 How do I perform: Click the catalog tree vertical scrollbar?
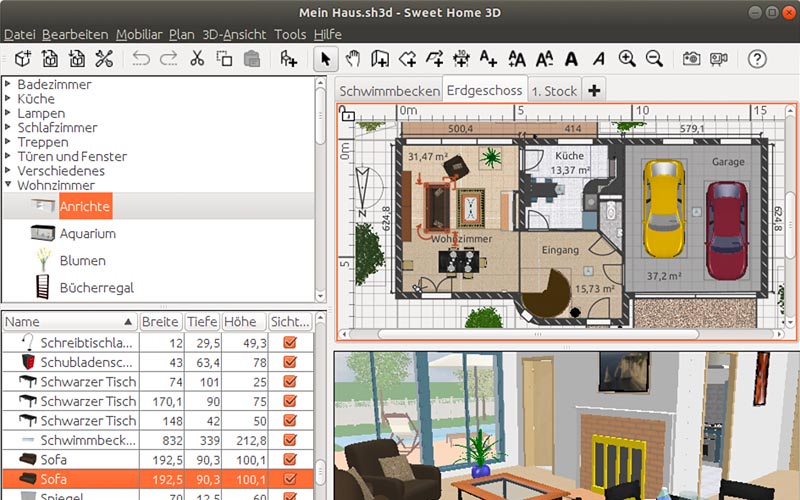(320, 116)
